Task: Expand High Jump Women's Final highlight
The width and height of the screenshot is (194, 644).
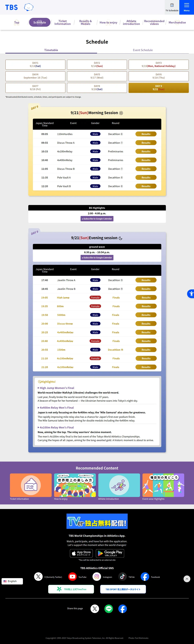Action: pos(56,388)
